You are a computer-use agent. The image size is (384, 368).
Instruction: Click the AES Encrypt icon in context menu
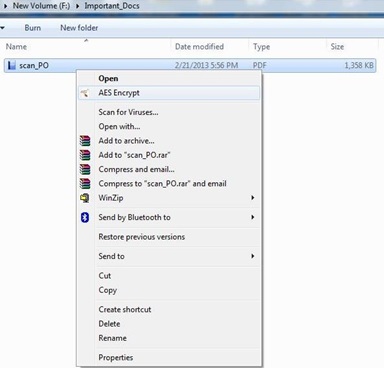point(85,93)
